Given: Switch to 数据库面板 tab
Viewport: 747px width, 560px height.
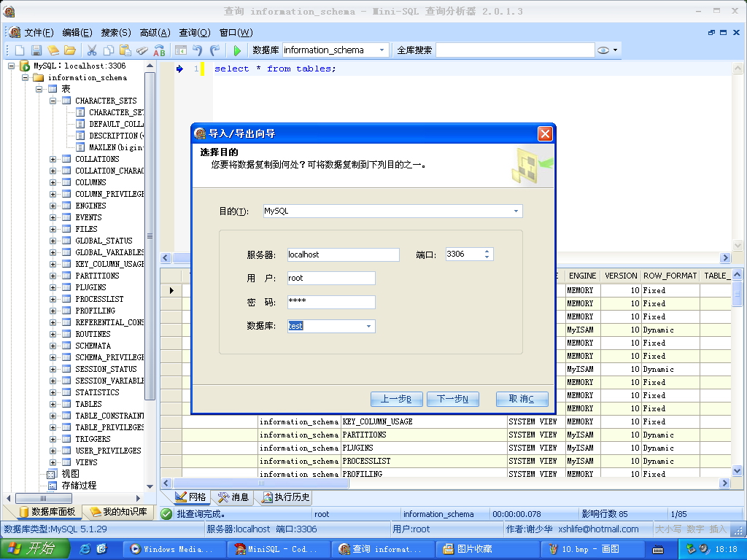Looking at the screenshot, I should 47,511.
